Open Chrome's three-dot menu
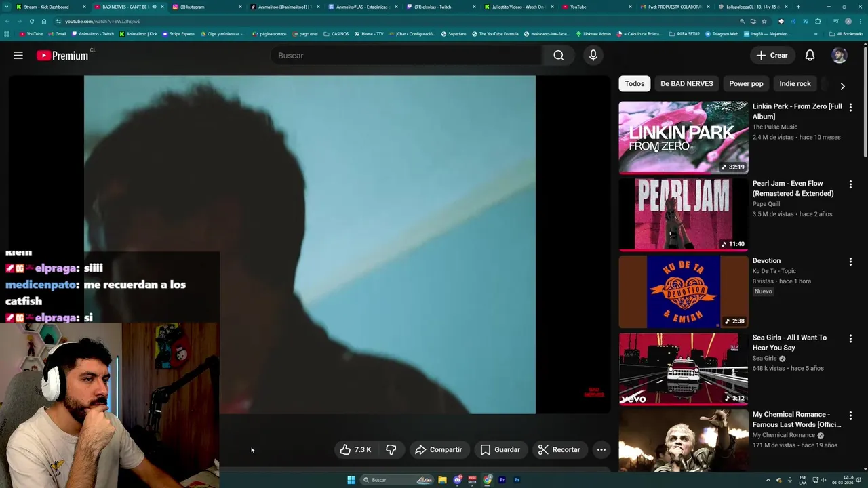Screen dimensions: 868x488 pos(859,22)
